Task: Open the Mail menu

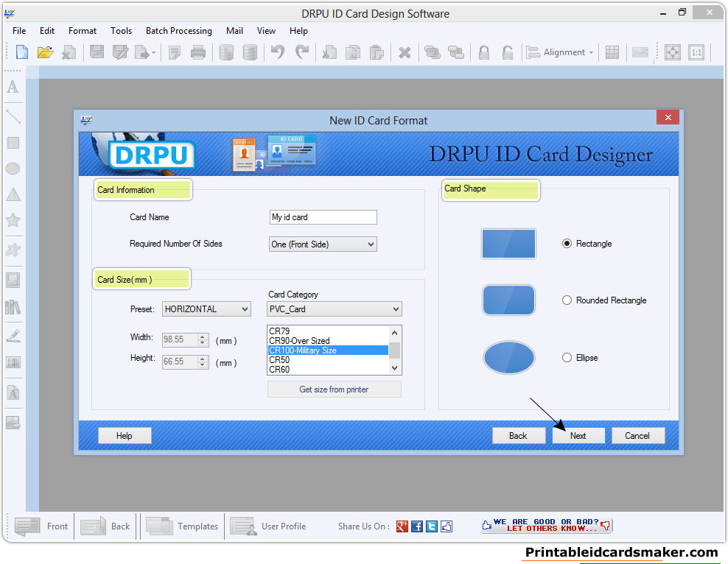Action: click(x=234, y=31)
